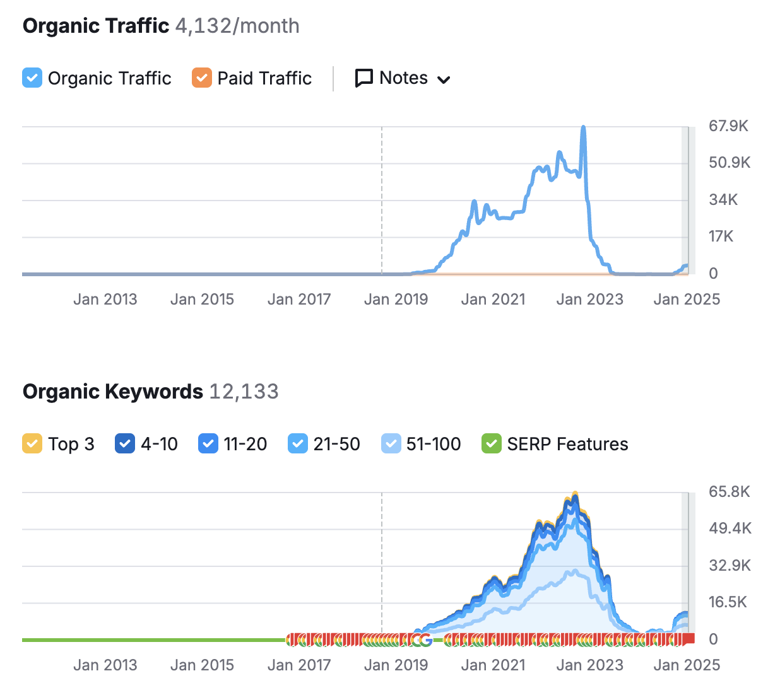Click the red marker at far right of keywords timeline
780x700 pixels.
click(689, 639)
